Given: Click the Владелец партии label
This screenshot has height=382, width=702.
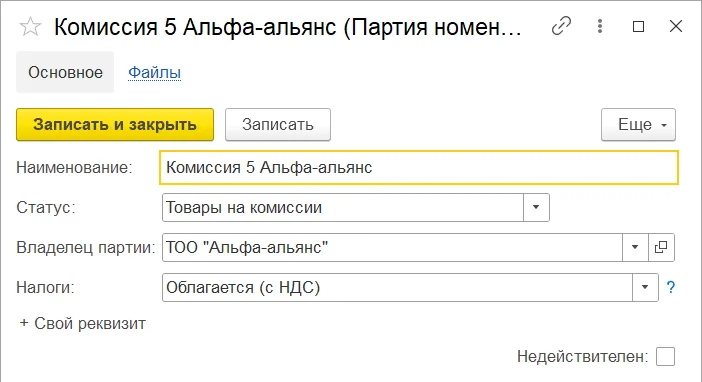Looking at the screenshot, I should (86, 247).
